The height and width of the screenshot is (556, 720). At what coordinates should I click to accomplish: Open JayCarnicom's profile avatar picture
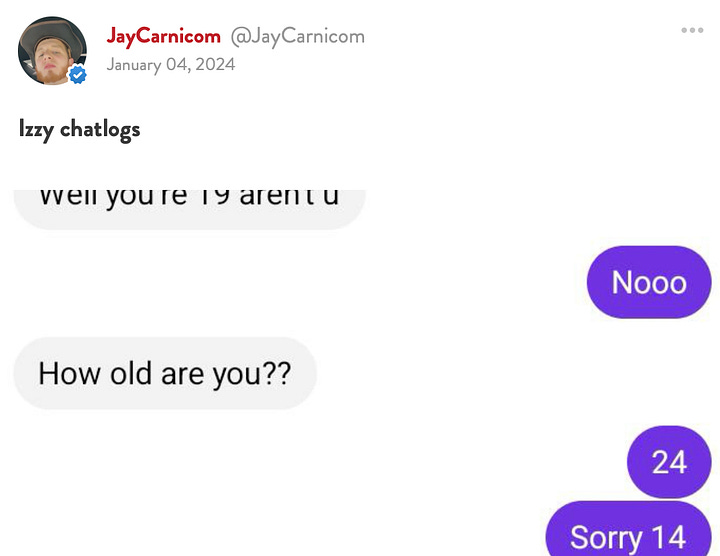pos(52,51)
